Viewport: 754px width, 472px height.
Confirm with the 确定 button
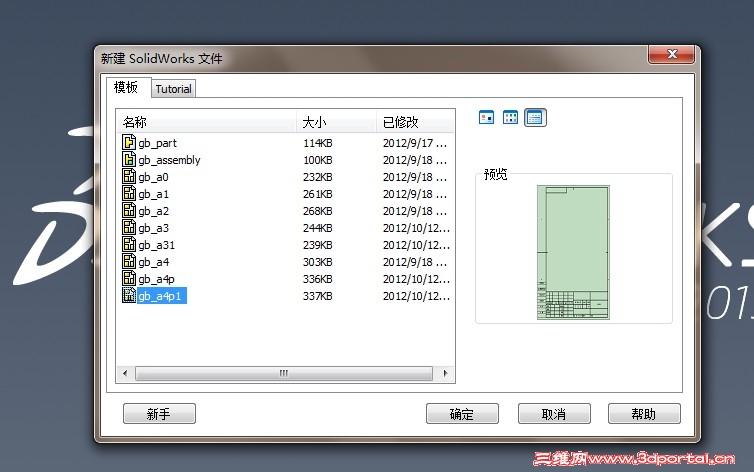click(462, 414)
